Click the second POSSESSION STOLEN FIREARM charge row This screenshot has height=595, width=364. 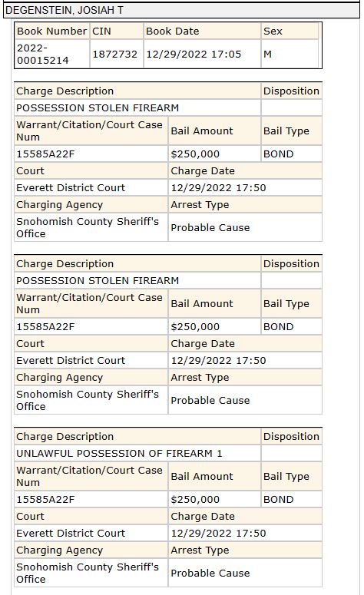(137, 280)
